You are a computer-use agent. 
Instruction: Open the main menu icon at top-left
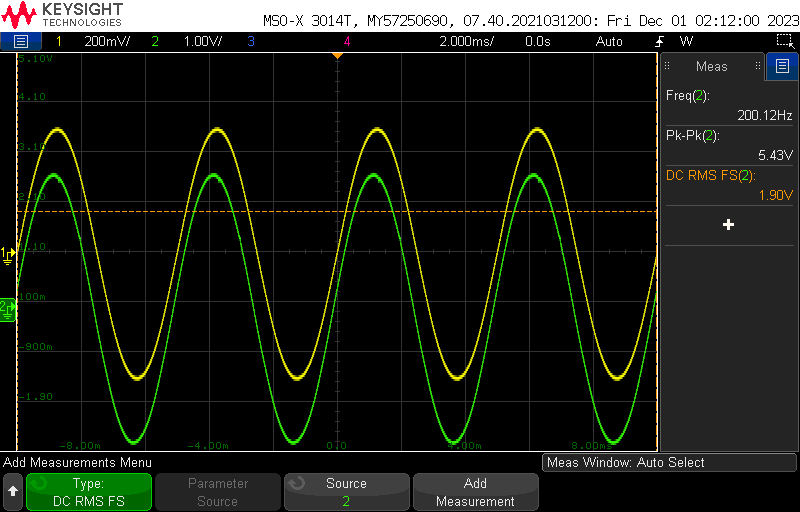tap(21, 41)
